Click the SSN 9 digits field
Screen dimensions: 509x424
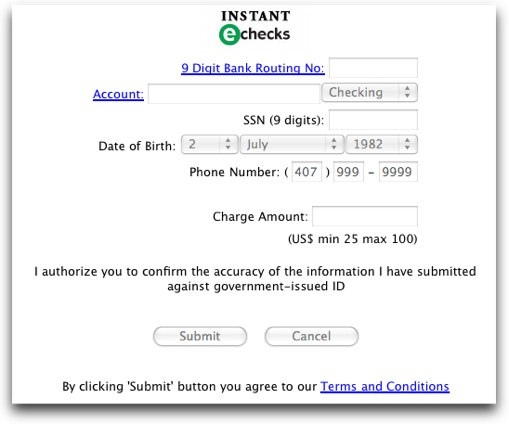point(373,119)
